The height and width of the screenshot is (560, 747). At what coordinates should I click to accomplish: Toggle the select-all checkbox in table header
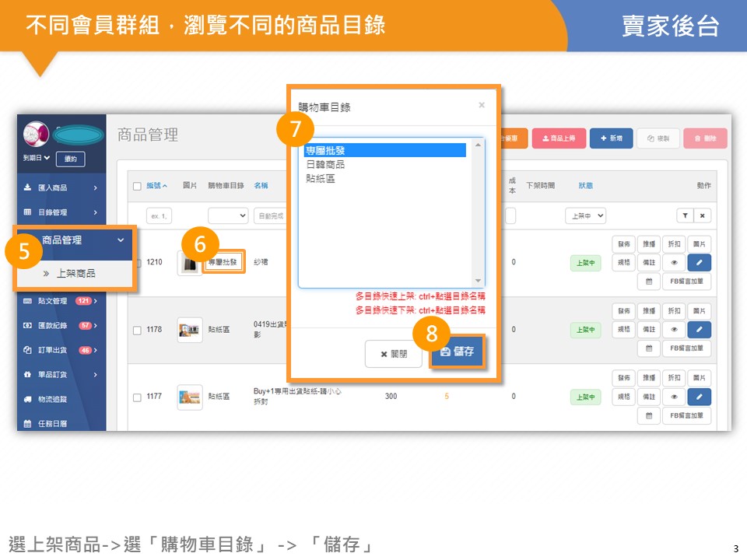[x=137, y=186]
